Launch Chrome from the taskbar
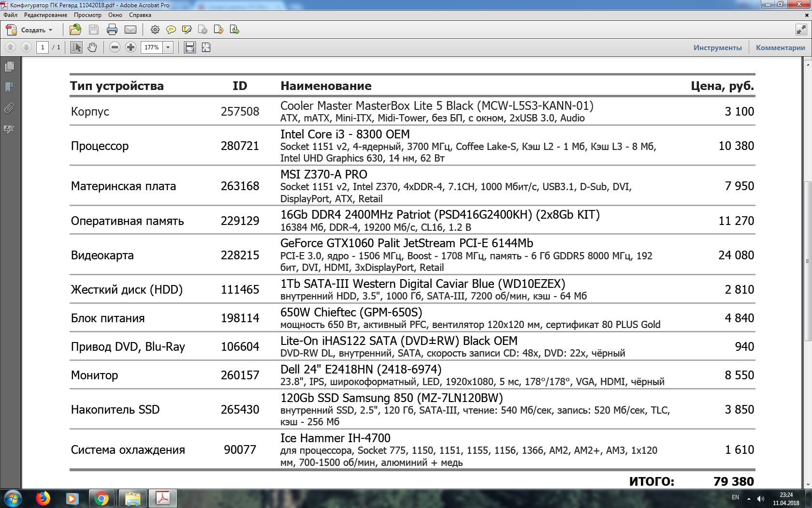Image resolution: width=812 pixels, height=508 pixels. coord(101,498)
